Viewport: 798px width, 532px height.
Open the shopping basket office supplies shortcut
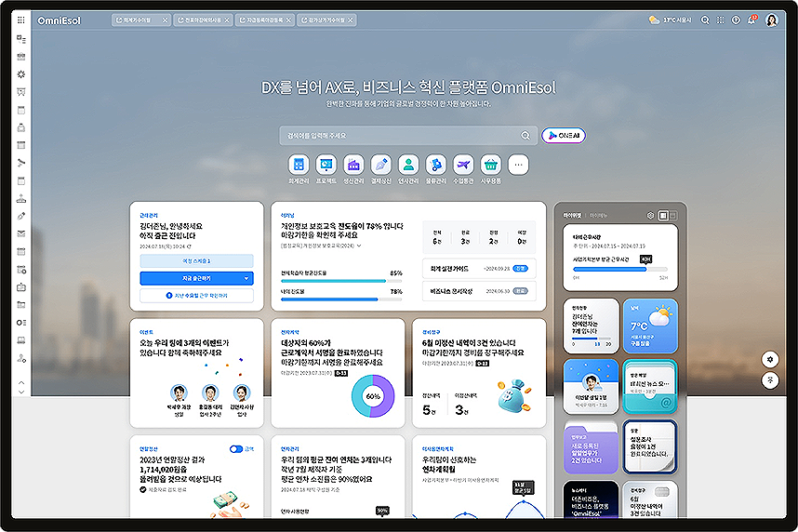(491, 165)
